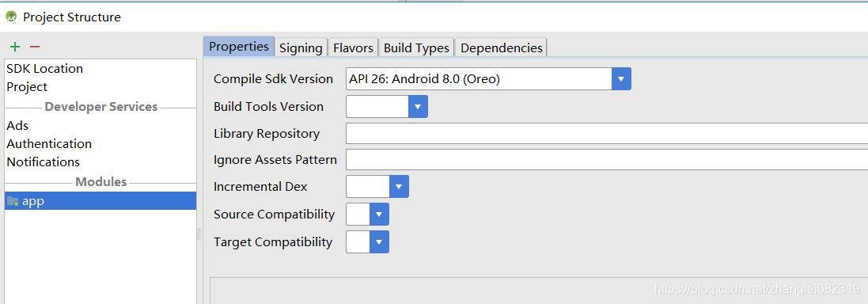Click the red minus remove module icon
Screen dimensions: 868x304
tap(35, 47)
